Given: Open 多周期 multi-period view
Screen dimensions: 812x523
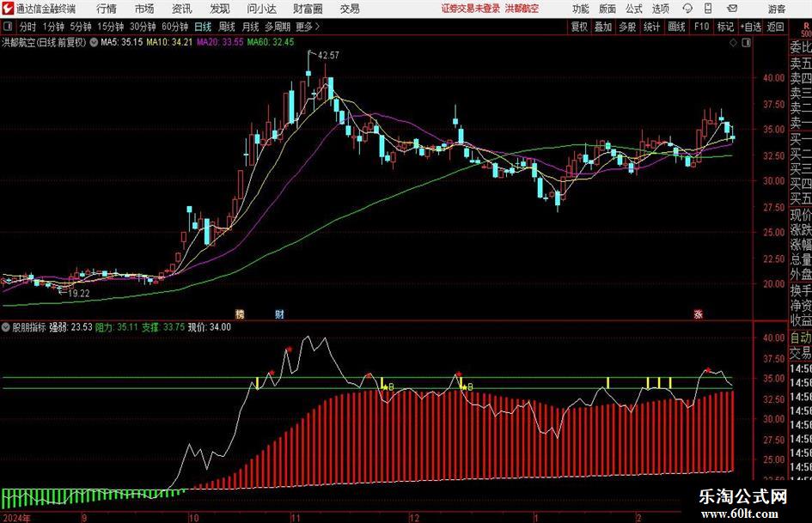Looking at the screenshot, I should coord(278,27).
